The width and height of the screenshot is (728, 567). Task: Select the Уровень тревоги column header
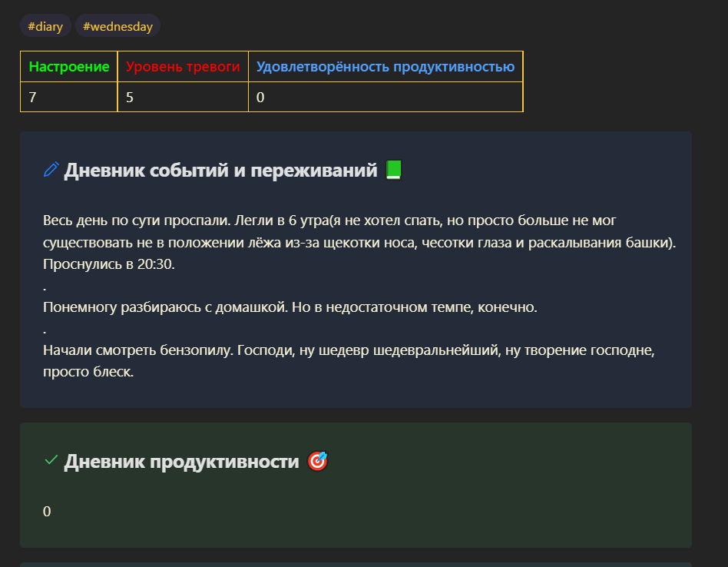[x=183, y=66]
